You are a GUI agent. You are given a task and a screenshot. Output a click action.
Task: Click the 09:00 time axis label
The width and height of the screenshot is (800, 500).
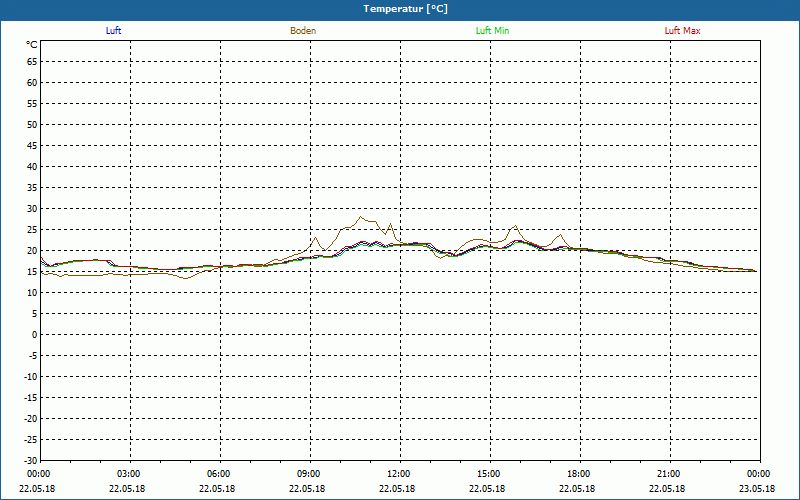[309, 474]
